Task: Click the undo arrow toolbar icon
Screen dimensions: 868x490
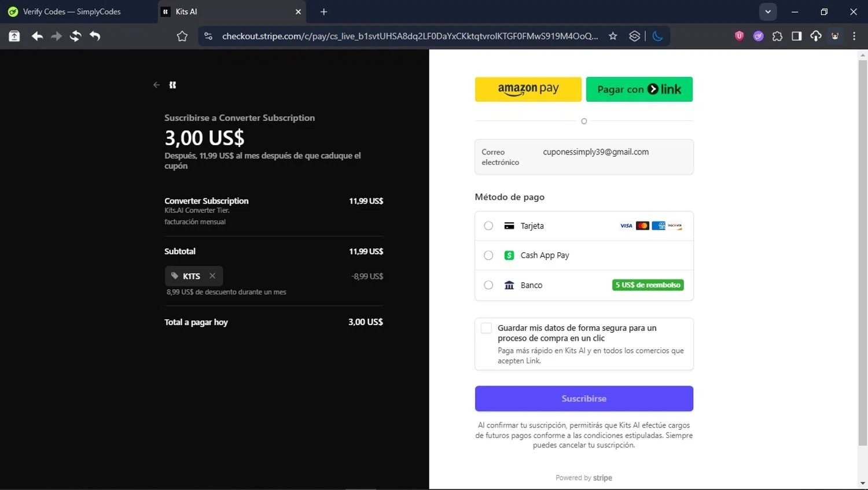Action: click(x=95, y=36)
